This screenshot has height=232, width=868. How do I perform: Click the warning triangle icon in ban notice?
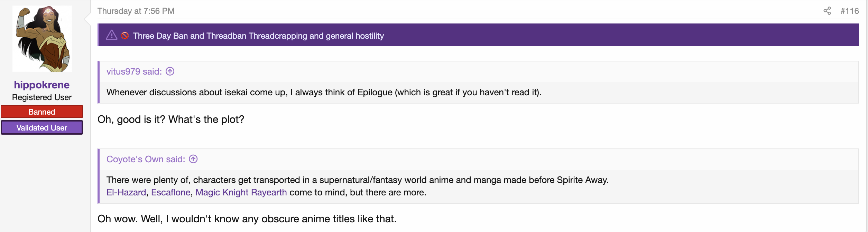(111, 35)
